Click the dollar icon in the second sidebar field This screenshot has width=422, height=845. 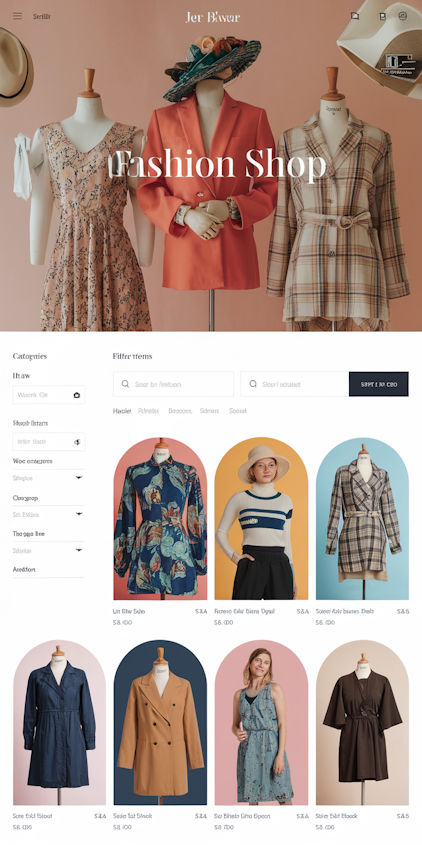pyautogui.click(x=77, y=442)
